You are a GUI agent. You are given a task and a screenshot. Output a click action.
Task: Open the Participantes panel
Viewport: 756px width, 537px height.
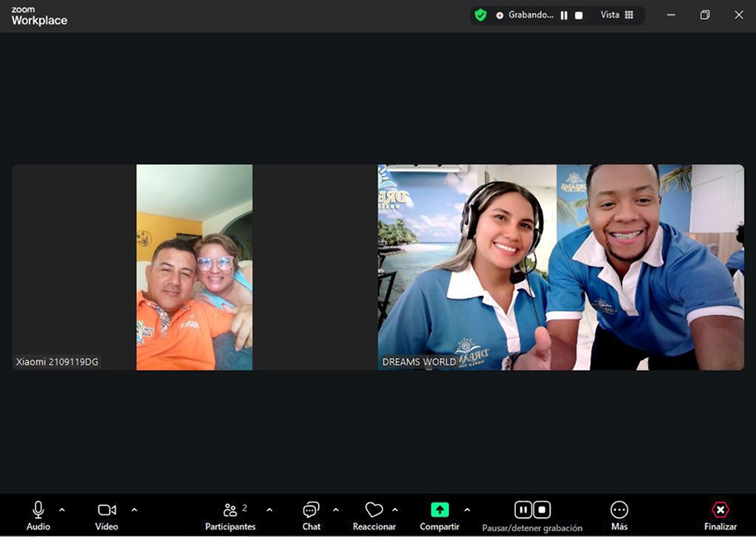click(x=230, y=510)
